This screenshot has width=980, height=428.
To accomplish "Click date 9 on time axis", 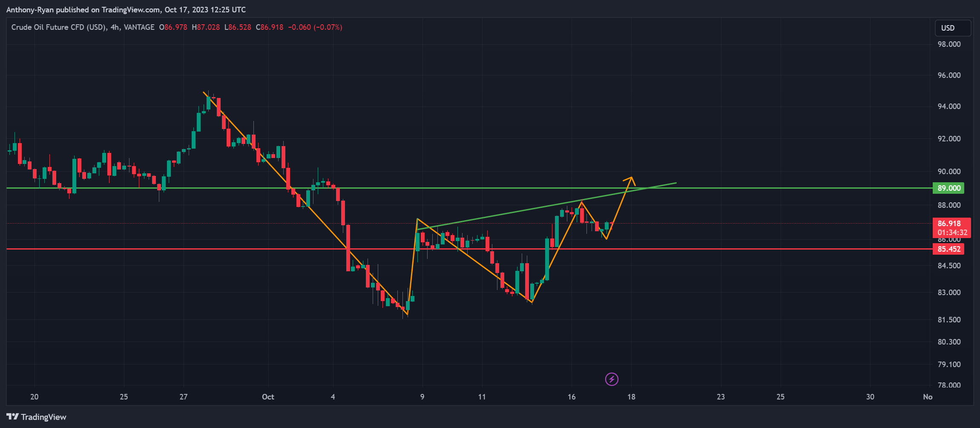I will coord(422,397).
